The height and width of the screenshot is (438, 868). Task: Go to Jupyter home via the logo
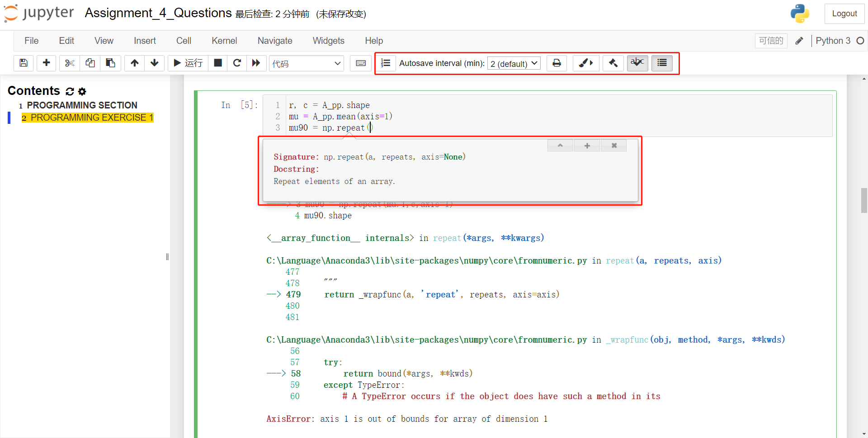tap(39, 13)
